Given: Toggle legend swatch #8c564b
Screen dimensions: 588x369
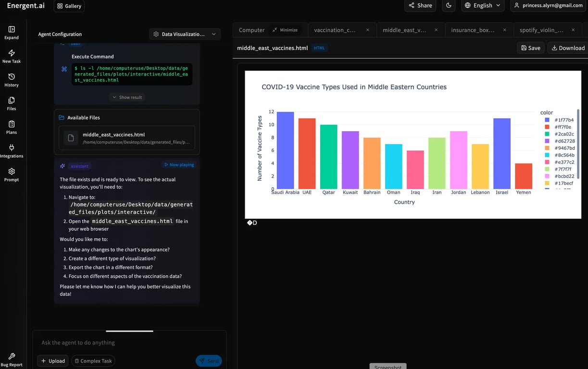Looking at the screenshot, I should coord(547,155).
